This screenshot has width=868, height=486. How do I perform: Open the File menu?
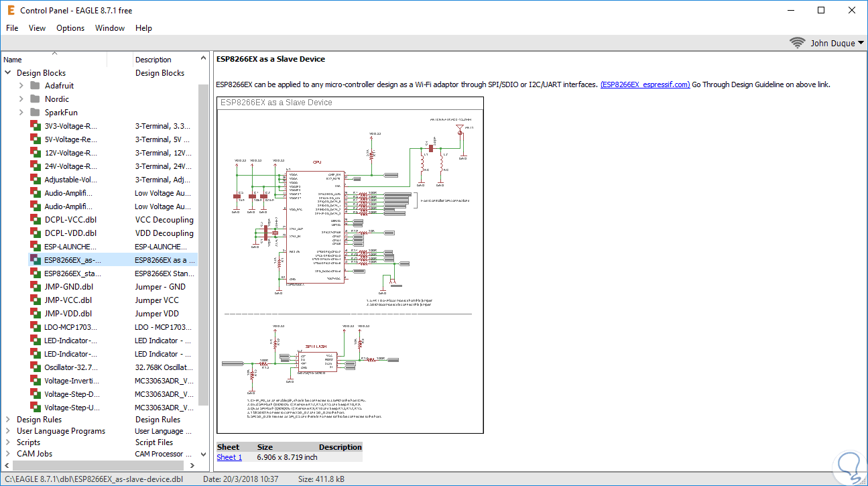[x=12, y=28]
